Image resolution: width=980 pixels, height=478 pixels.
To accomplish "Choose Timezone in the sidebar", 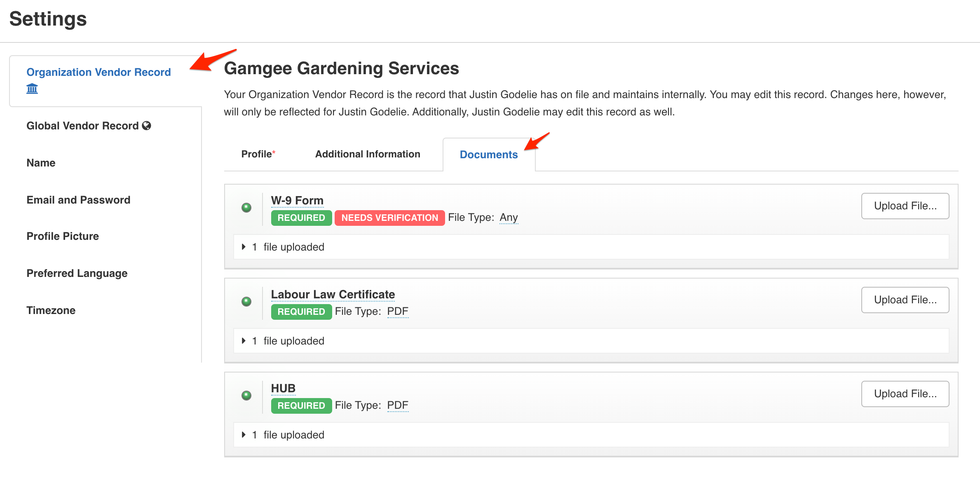I will tap(51, 310).
